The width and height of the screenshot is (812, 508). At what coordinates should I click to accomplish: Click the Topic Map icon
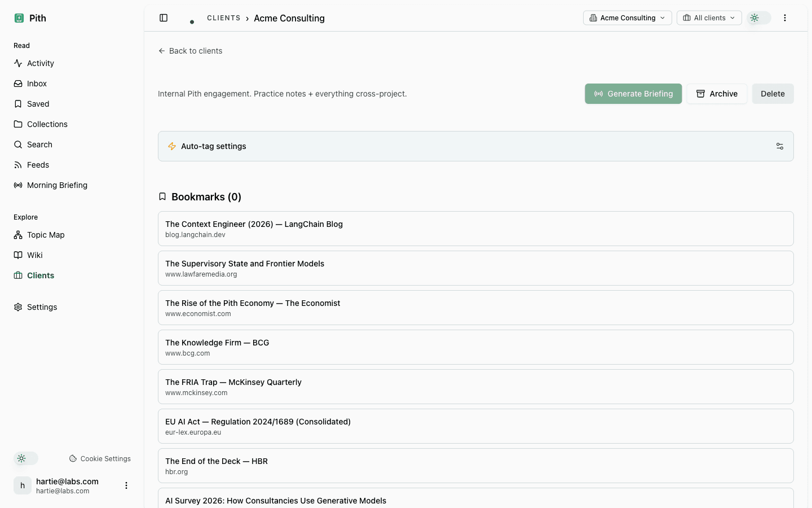18,235
